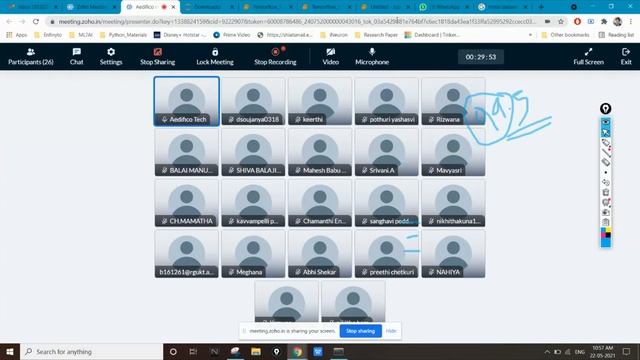This screenshot has height=360, width=640.
Task: Select Mahesh Babu participant tile
Action: click(320, 152)
